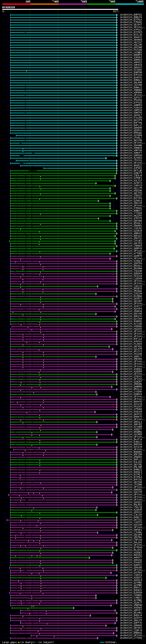The image size is (146, 644).
Task: Pick the UniRef100_Q2VET3 label
Action: (x=131, y=183)
